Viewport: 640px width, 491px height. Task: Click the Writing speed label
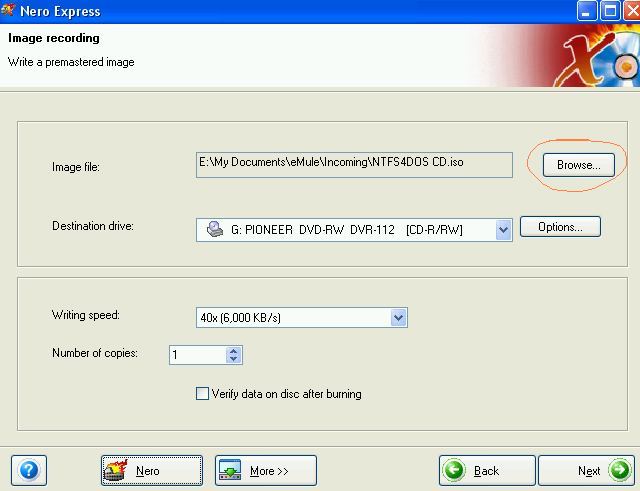click(x=85, y=315)
